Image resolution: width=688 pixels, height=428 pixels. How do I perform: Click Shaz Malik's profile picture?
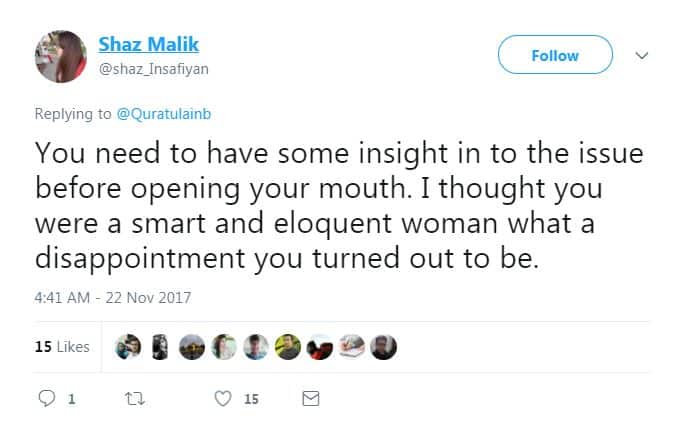pos(62,57)
